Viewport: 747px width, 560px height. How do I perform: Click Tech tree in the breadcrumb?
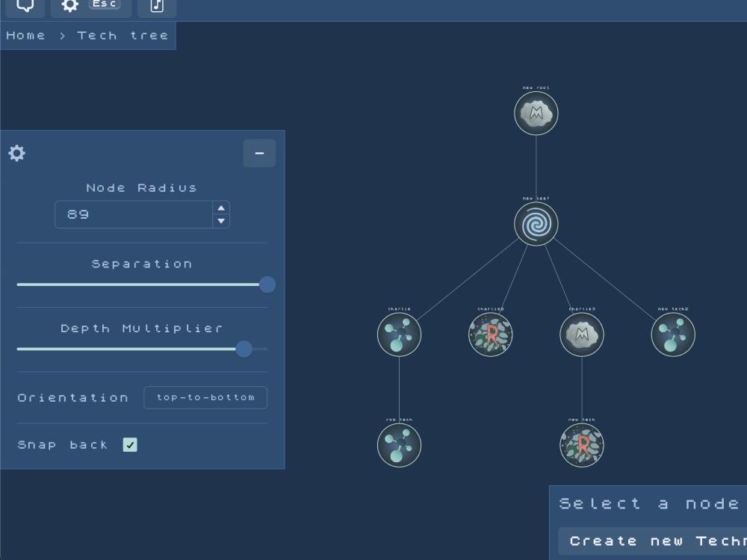coord(123,36)
